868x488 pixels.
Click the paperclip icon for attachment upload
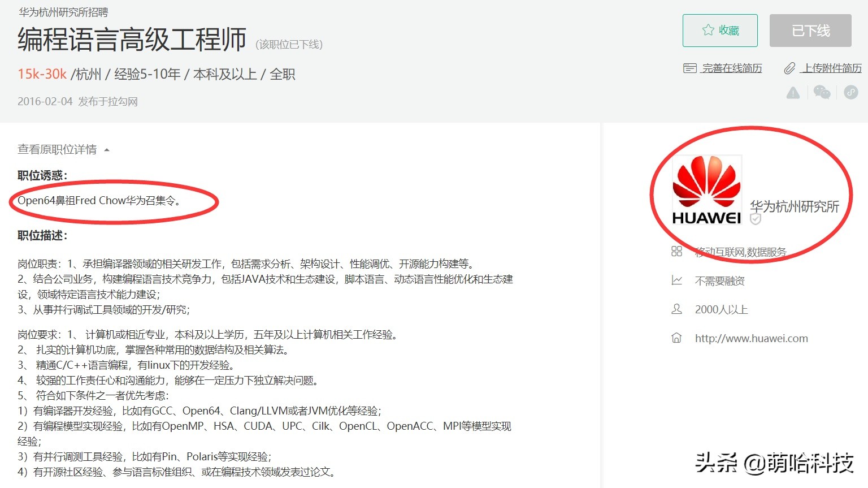coord(789,68)
